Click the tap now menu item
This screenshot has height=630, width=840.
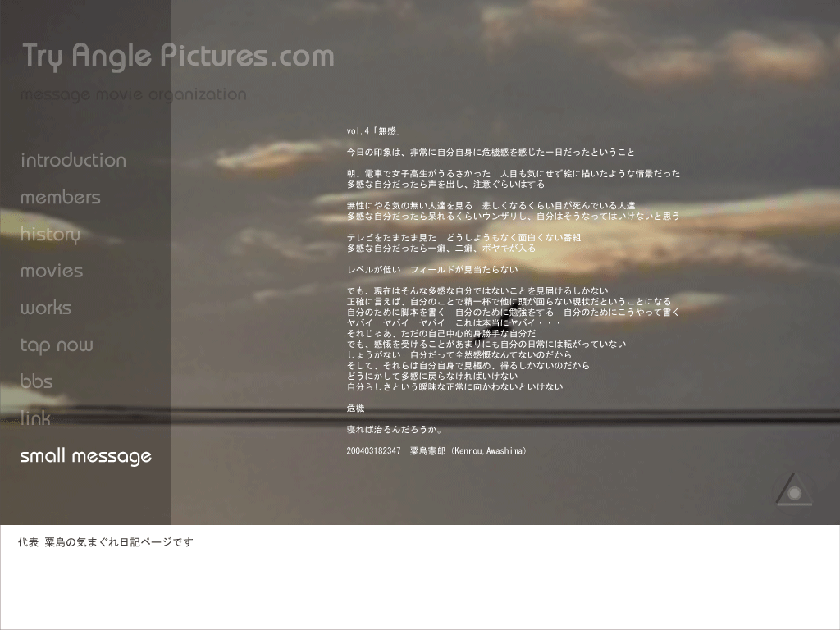click(57, 345)
